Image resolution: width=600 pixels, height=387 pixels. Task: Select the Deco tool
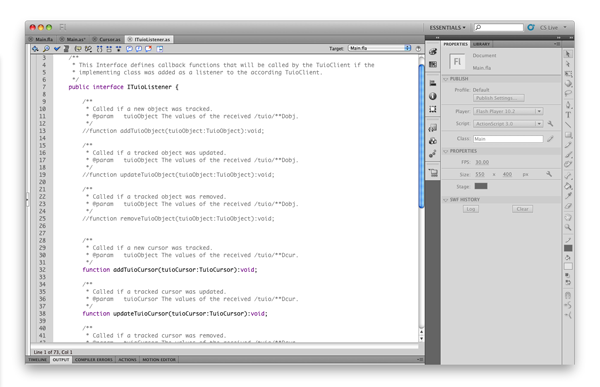click(568, 164)
